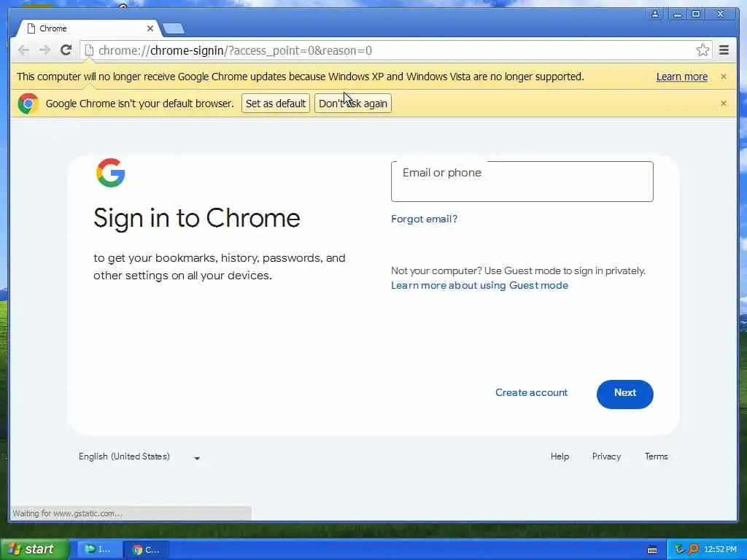Open Help link in footer

tap(560, 456)
